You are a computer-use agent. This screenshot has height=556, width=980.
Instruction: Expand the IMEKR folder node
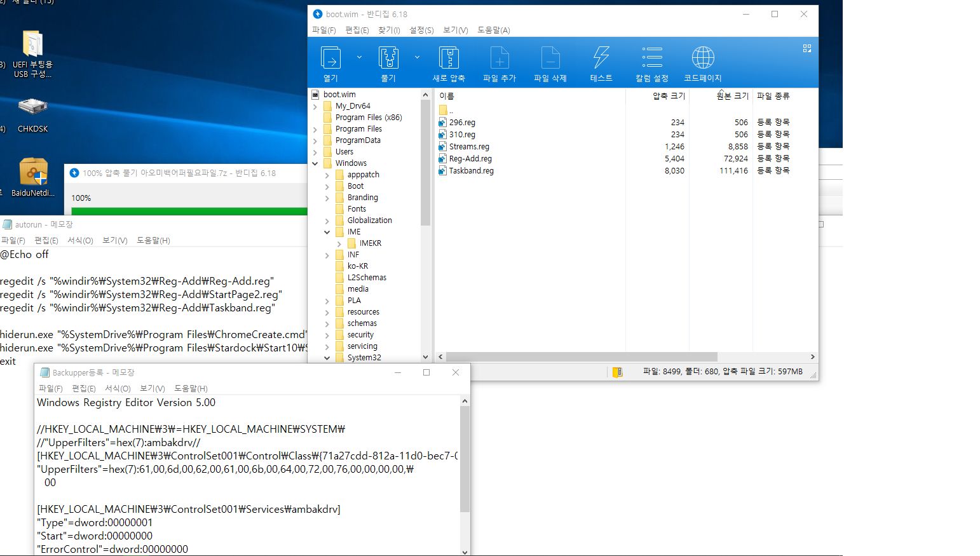coord(339,243)
